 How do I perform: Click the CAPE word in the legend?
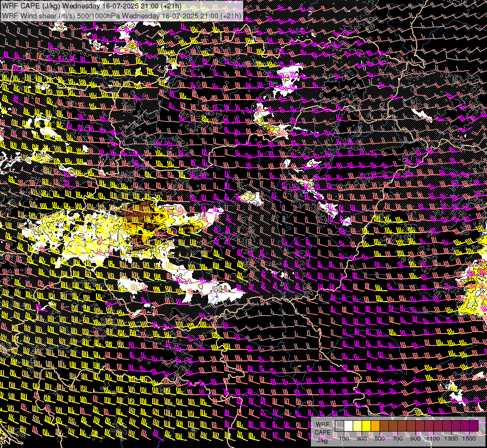pyautogui.click(x=322, y=433)
